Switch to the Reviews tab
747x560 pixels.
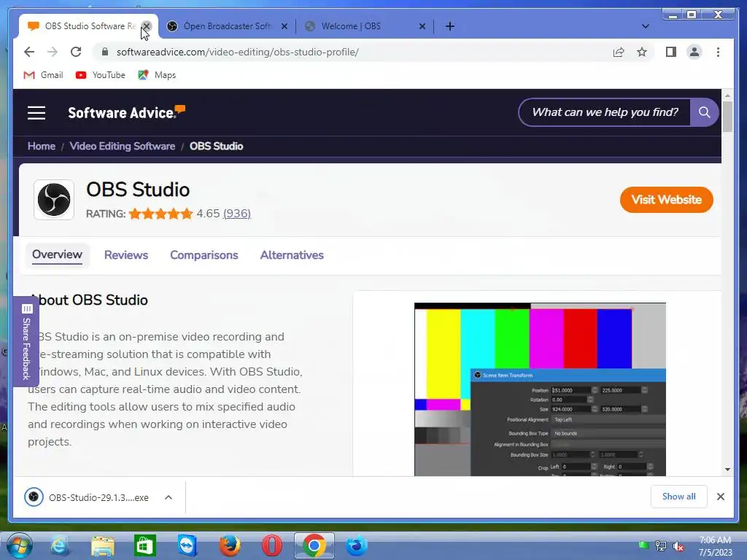click(126, 255)
